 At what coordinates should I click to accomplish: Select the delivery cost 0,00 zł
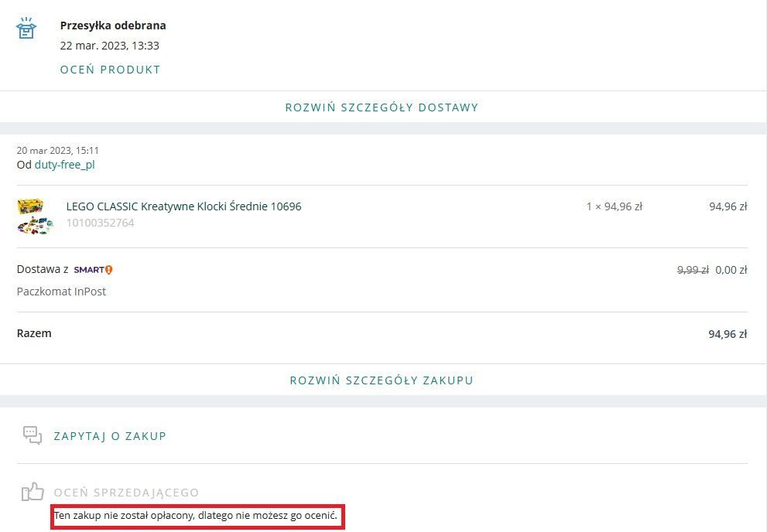point(731,270)
